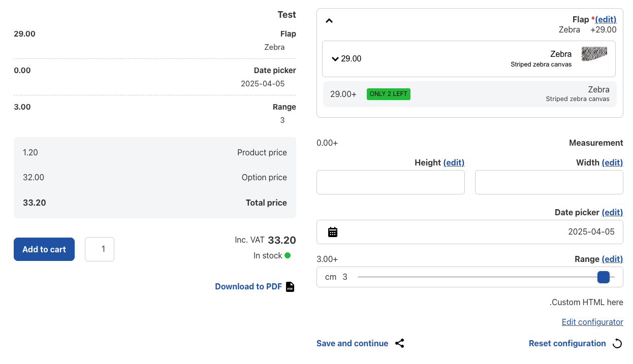Open the calendar icon in Date picker
The height and width of the screenshot is (364, 633).
click(x=333, y=232)
